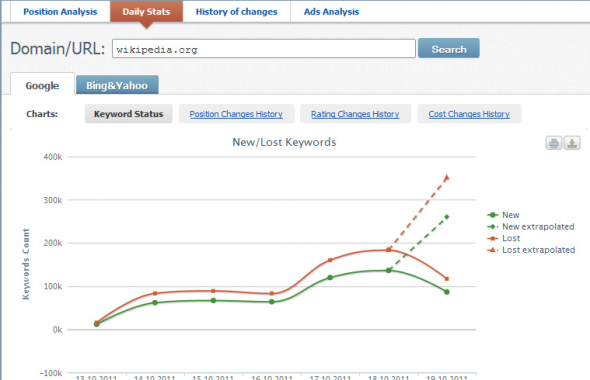Viewport: 590px width, 380px height.
Task: Click the solid New data point on 19.10.2011
Action: 447,292
